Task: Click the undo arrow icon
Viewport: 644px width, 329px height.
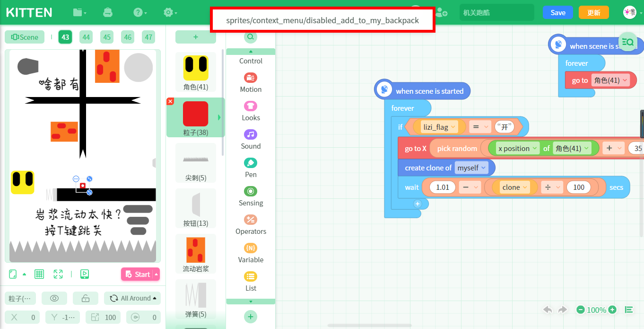Action: (x=548, y=310)
